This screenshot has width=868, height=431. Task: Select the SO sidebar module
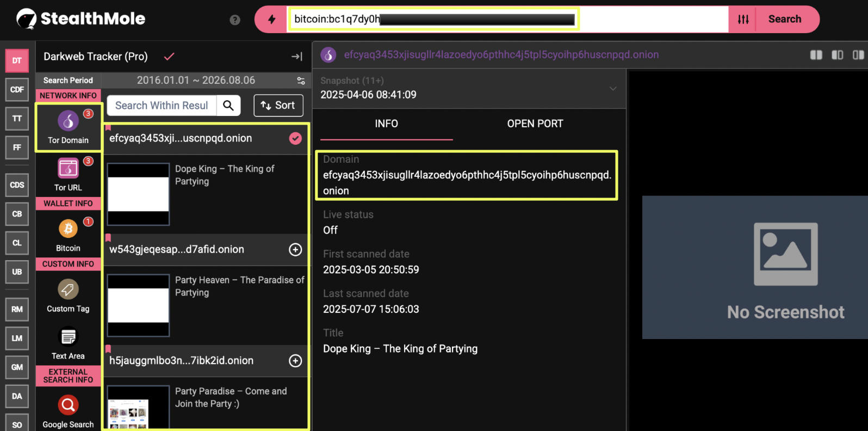tap(17, 423)
